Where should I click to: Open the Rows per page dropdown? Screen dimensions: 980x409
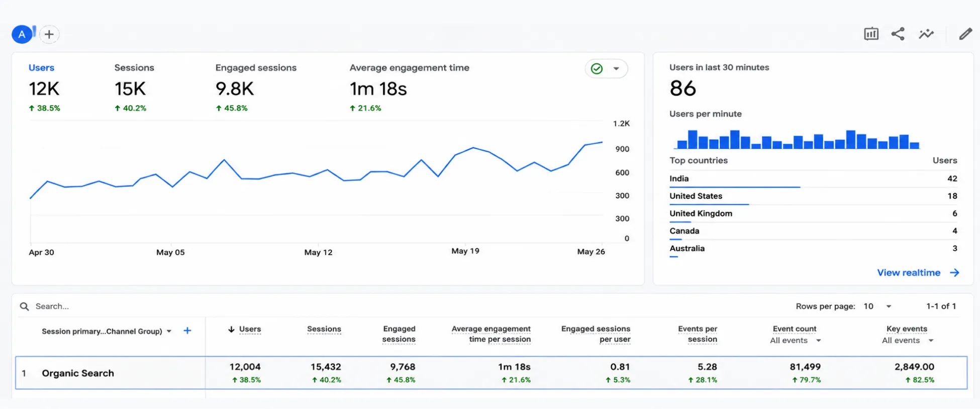[877, 306]
